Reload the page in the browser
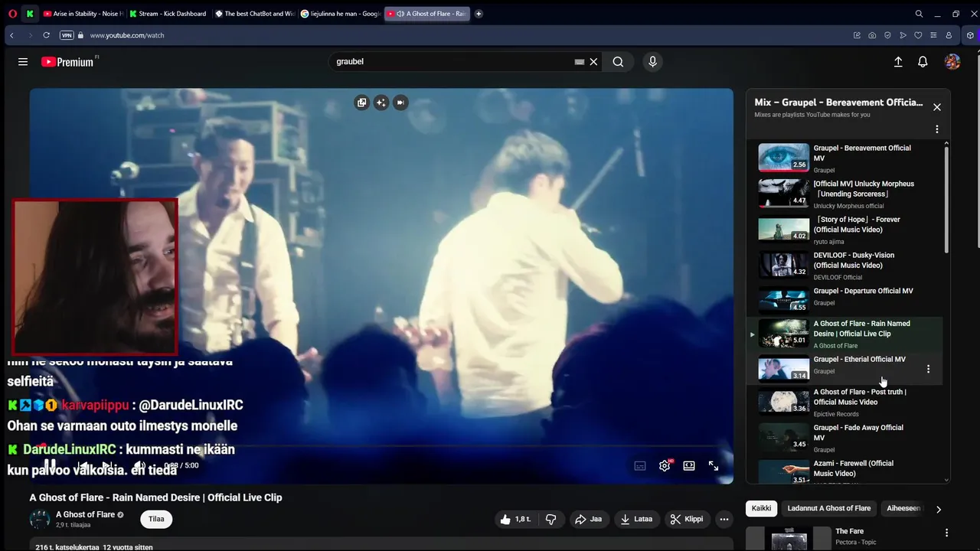 click(46, 35)
